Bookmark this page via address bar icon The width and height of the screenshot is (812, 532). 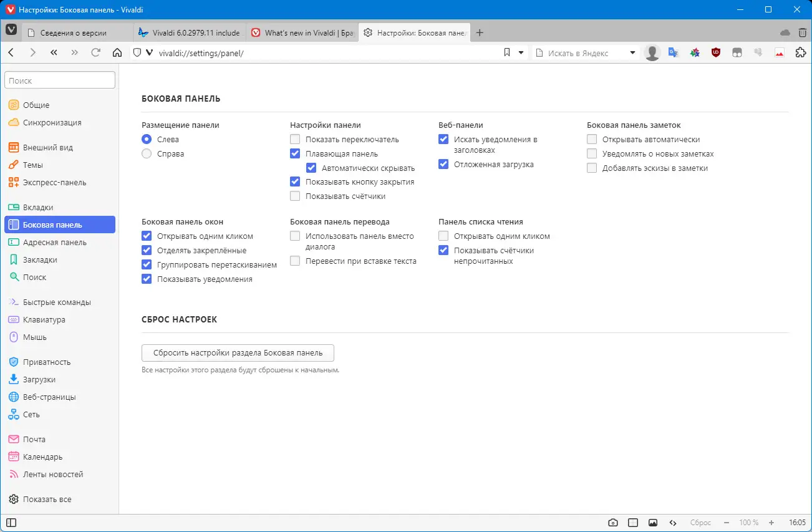(x=507, y=53)
